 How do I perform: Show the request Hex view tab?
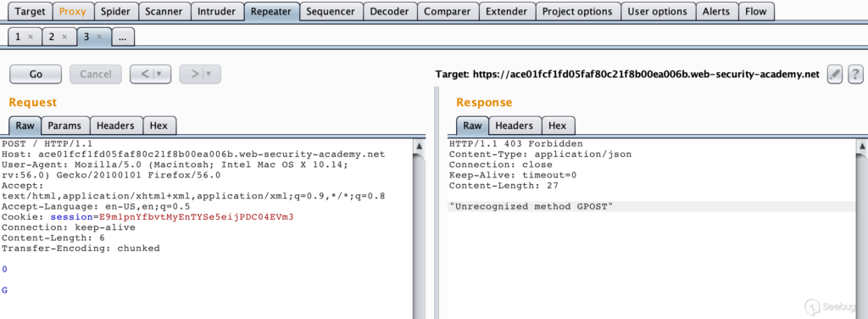pos(159,126)
